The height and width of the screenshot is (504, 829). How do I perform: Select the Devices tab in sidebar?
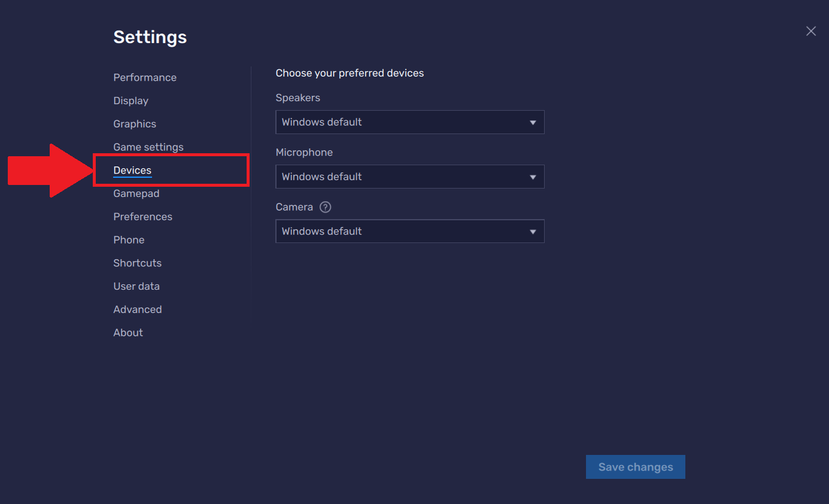pyautogui.click(x=132, y=171)
